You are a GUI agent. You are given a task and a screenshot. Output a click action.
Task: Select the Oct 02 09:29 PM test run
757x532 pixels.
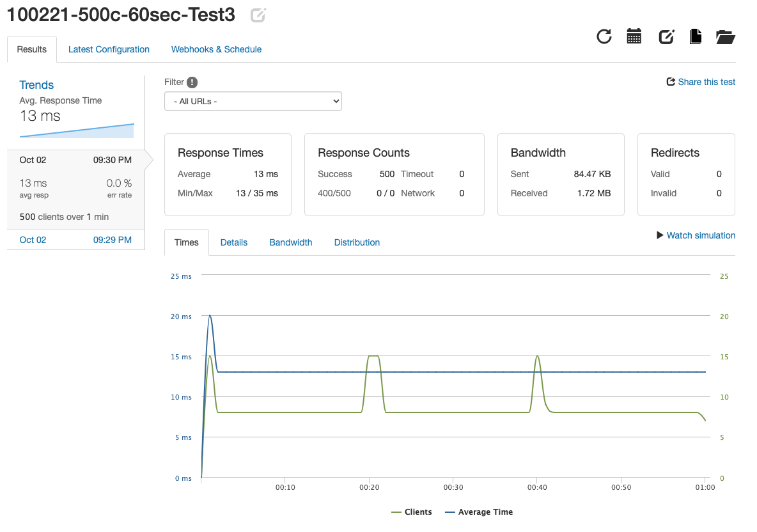75,240
